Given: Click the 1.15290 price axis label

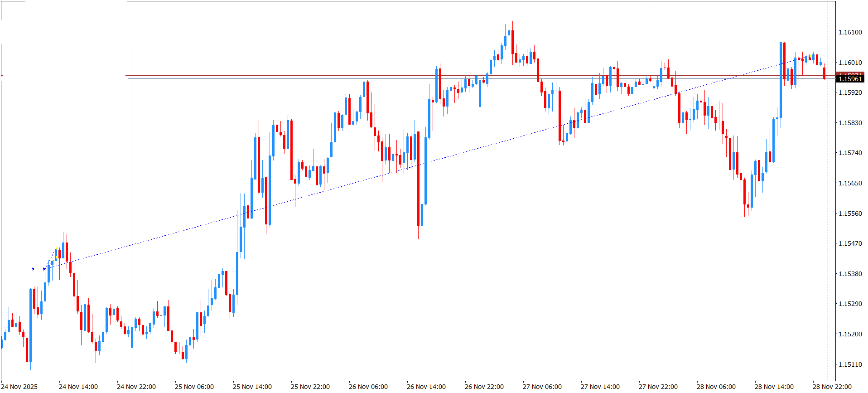Looking at the screenshot, I should click(850, 304).
